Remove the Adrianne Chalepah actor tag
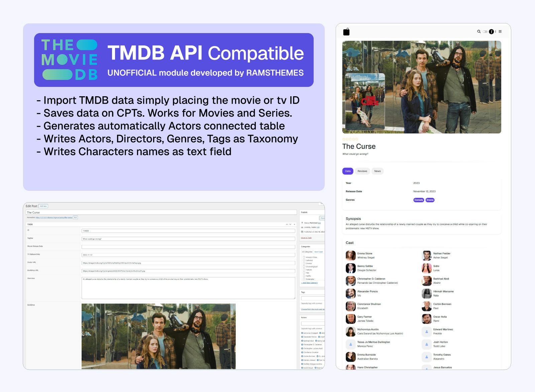Viewport: 535px width, 392px height. tap(302, 333)
